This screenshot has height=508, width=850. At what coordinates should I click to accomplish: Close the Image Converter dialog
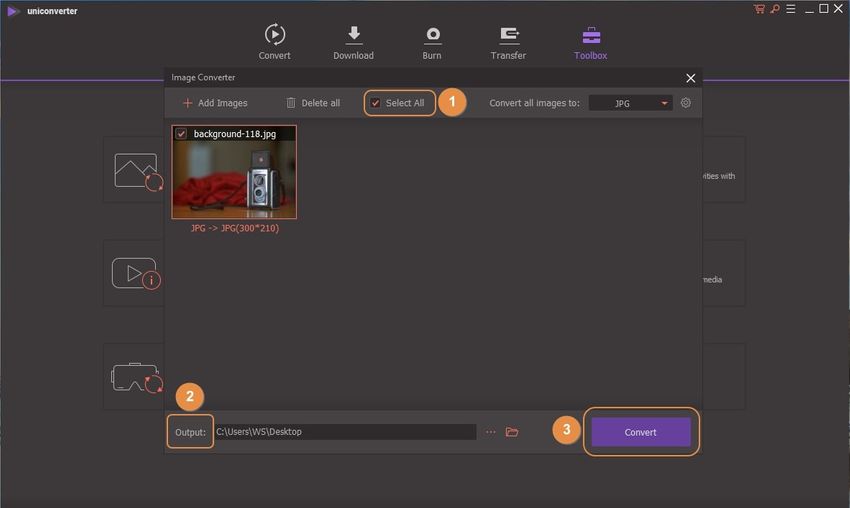click(x=690, y=78)
